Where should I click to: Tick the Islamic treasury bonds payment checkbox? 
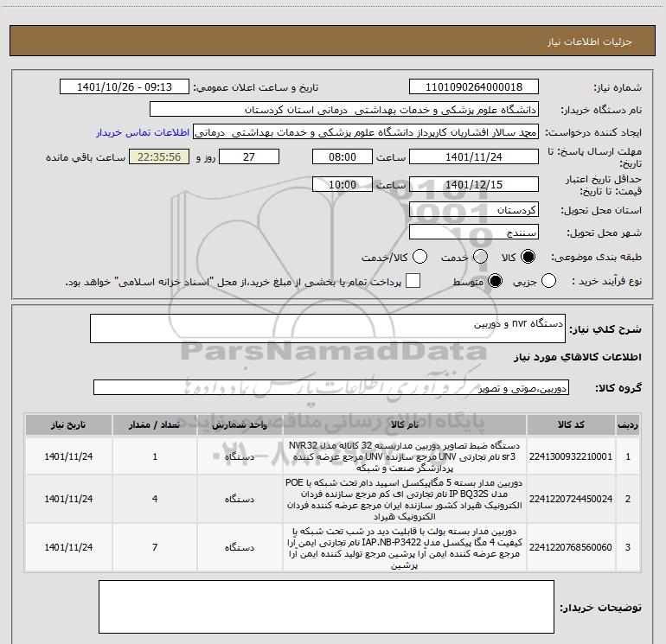[413, 281]
